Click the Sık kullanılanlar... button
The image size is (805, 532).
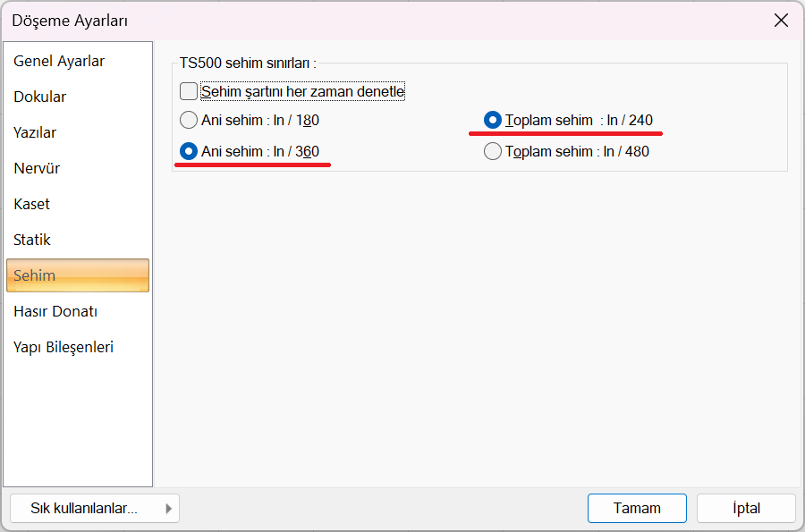[95, 509]
